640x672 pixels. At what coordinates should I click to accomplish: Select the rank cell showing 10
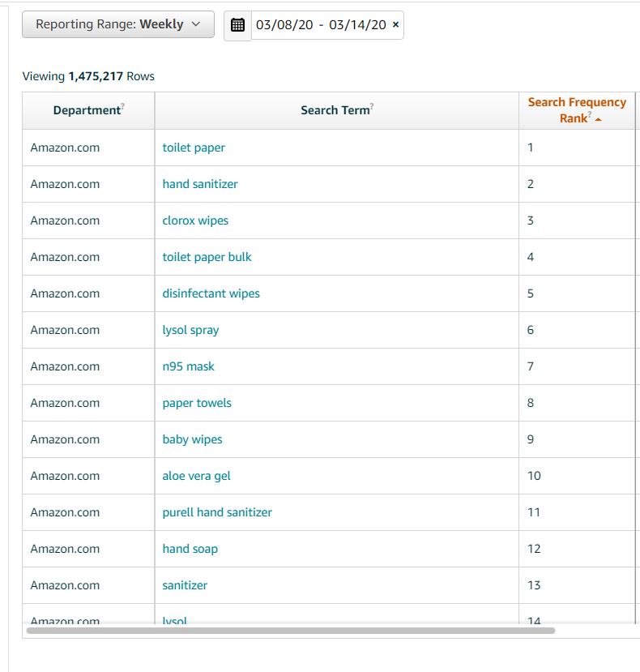[577, 476]
